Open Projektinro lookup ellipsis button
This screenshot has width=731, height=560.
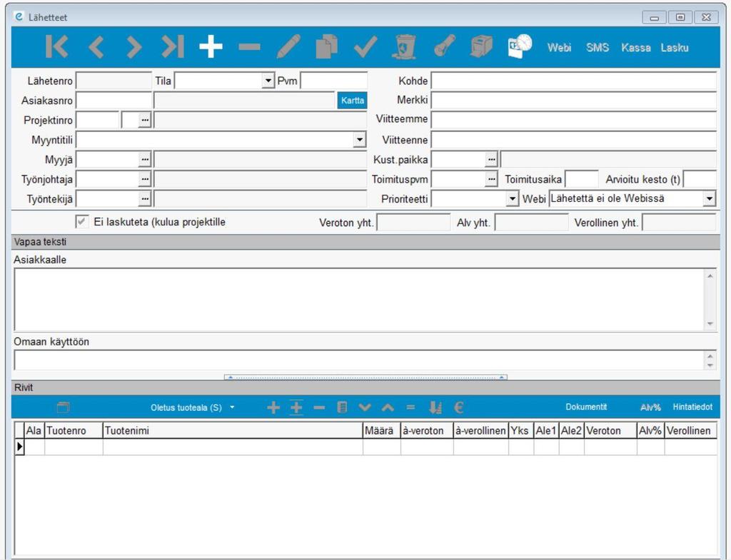point(145,120)
